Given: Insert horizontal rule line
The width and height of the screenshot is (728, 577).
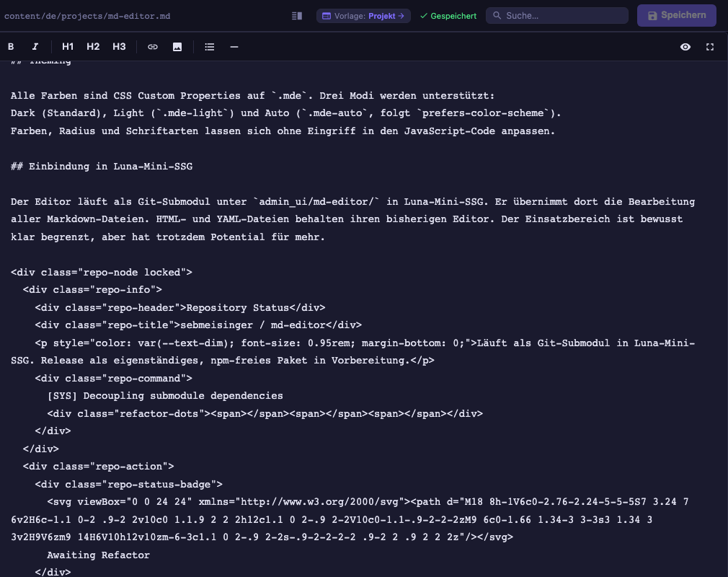Looking at the screenshot, I should pos(234,46).
